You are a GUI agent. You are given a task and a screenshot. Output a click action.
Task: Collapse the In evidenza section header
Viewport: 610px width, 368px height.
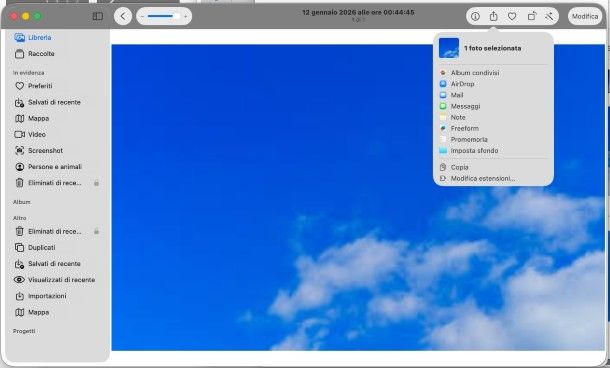28,73
